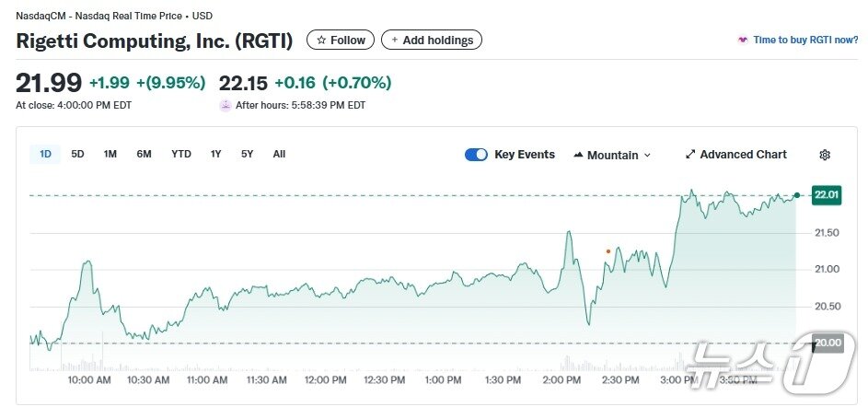This screenshot has height=407, width=868.
Task: Switch chart to 6M range
Action: pyautogui.click(x=144, y=154)
